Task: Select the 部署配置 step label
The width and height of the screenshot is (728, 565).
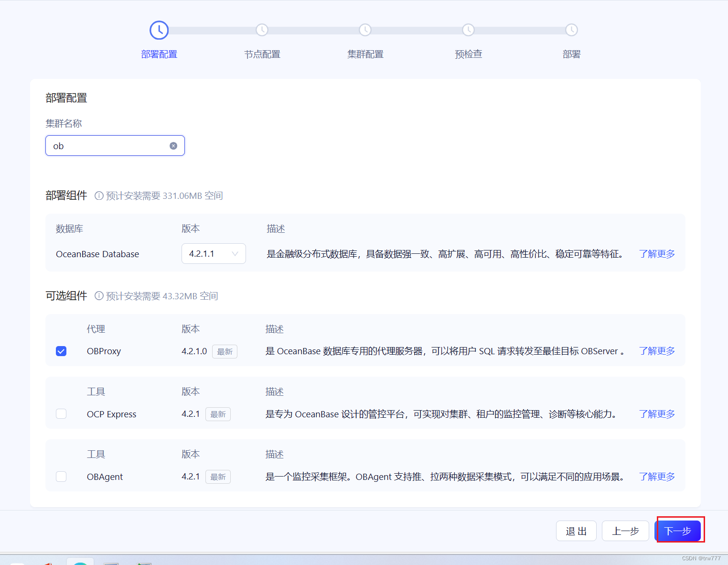Action: 159,54
